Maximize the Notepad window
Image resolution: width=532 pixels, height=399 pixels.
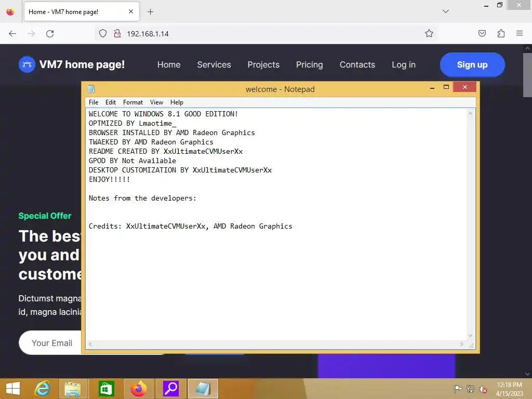[x=446, y=87]
